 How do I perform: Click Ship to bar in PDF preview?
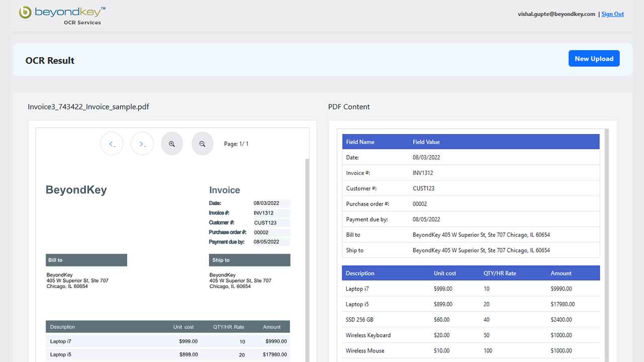[250, 260]
